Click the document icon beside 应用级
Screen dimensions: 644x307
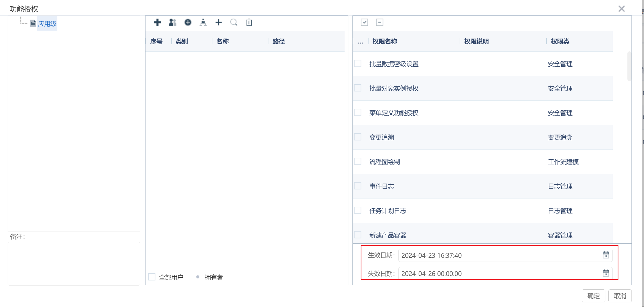point(33,23)
